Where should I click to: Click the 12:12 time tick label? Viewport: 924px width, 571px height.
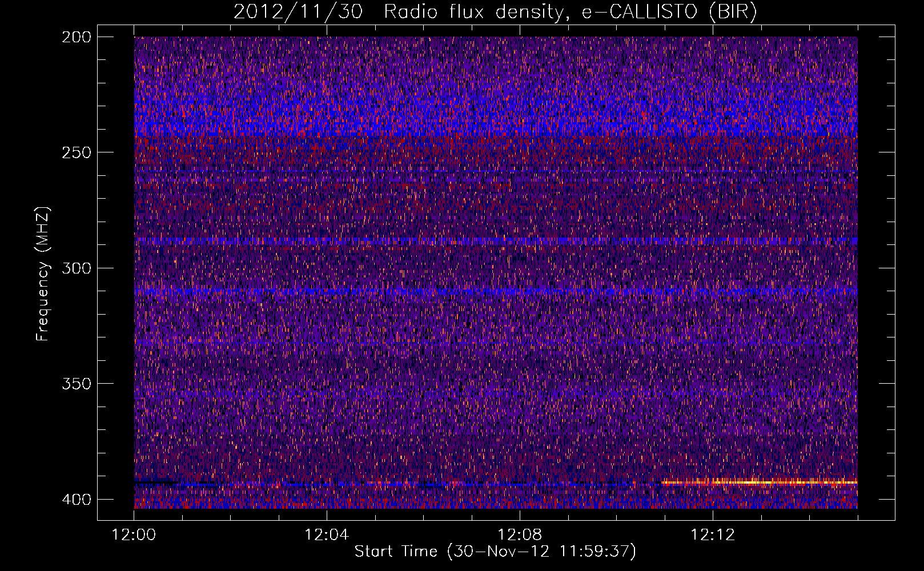(x=713, y=535)
